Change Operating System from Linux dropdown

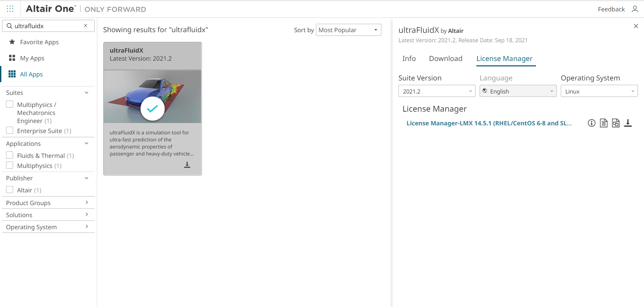(x=599, y=91)
